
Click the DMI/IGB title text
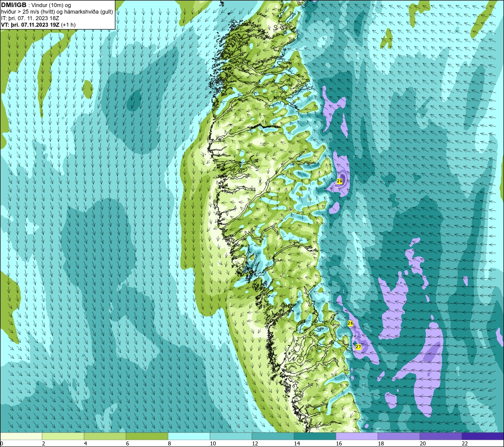(x=14, y=5)
